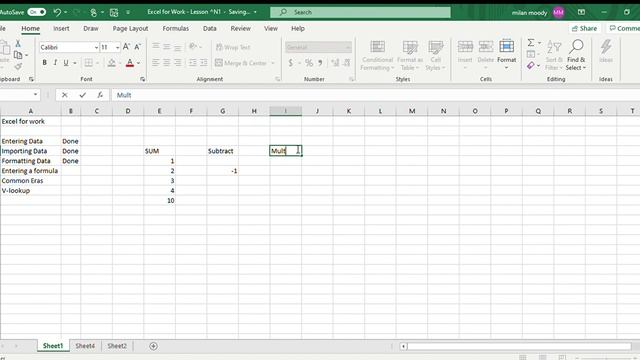Click the Fill Color bucket icon

coord(111,63)
